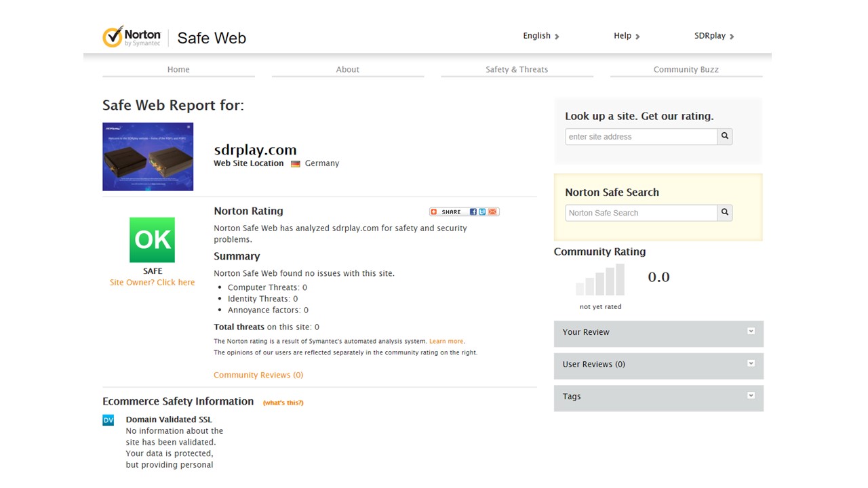Open the Community Buzz tab
Viewport: 868px width, 488px height.
coord(686,70)
